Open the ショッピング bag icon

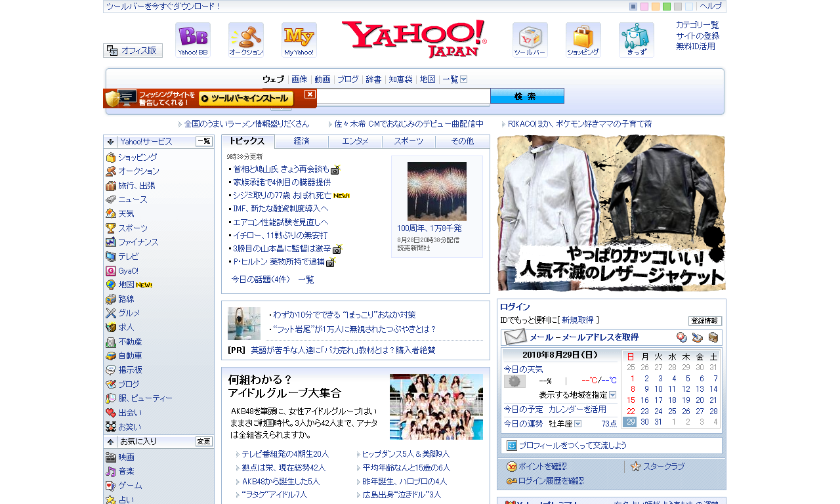(583, 40)
